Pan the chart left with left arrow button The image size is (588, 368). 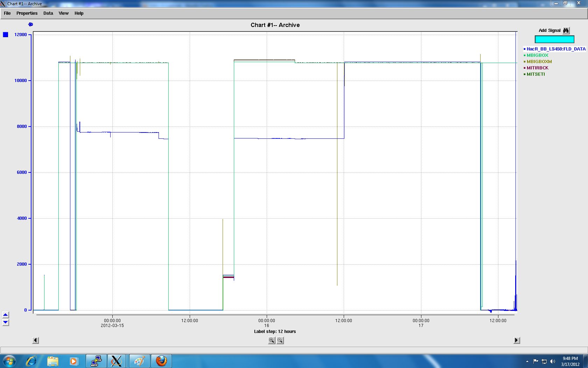click(35, 340)
